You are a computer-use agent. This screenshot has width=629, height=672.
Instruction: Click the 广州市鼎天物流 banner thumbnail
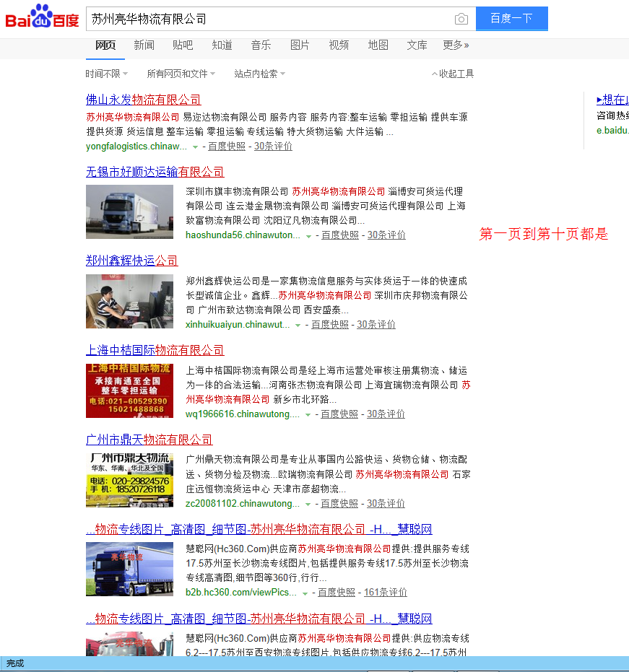(129, 480)
